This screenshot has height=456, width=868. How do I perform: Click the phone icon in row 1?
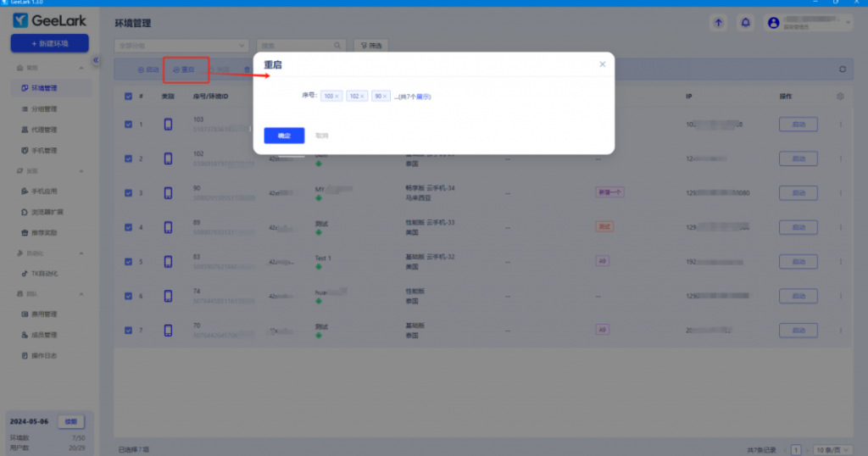click(x=168, y=125)
